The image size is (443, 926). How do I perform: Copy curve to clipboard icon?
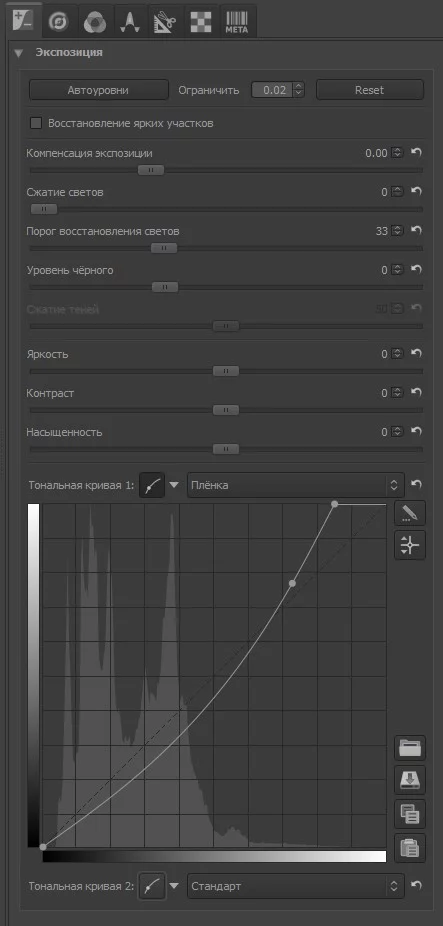click(x=409, y=814)
